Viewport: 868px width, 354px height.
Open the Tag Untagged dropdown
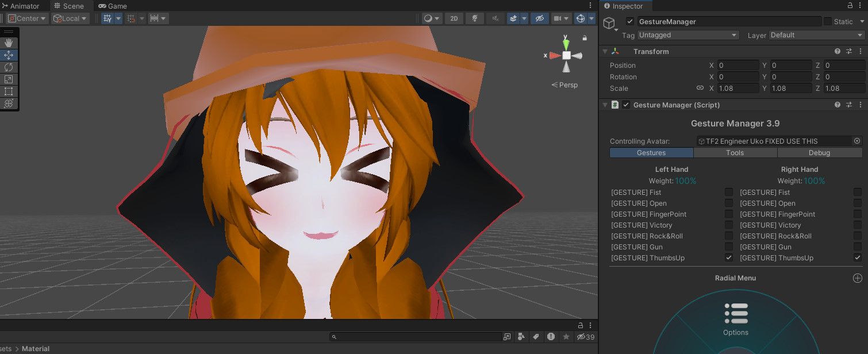click(688, 35)
